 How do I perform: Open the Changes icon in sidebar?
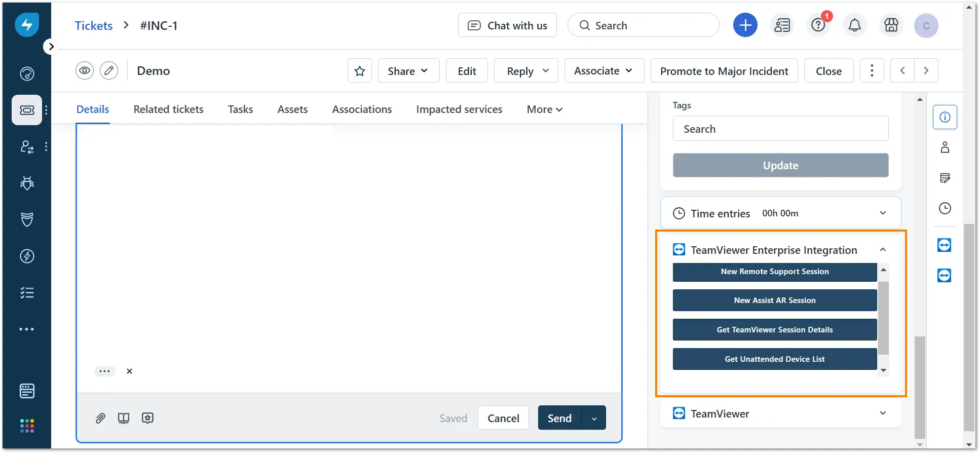27,146
